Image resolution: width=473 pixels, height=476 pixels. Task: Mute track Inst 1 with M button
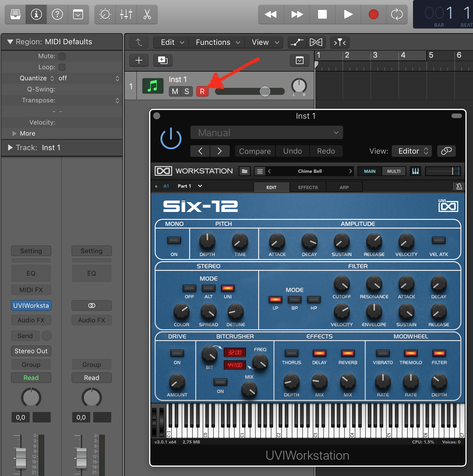tap(175, 91)
